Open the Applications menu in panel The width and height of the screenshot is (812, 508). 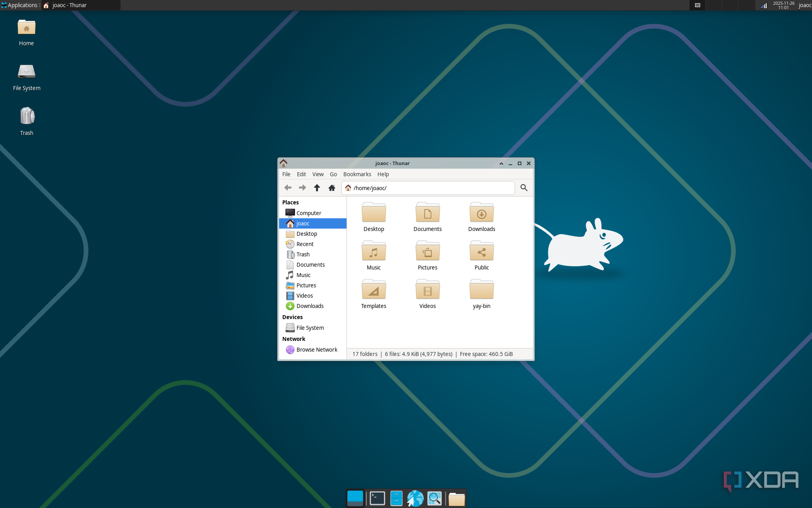(x=20, y=5)
